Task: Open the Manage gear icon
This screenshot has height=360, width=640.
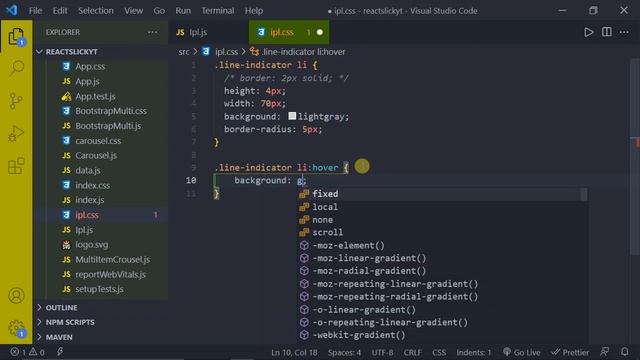Action: tap(16, 328)
